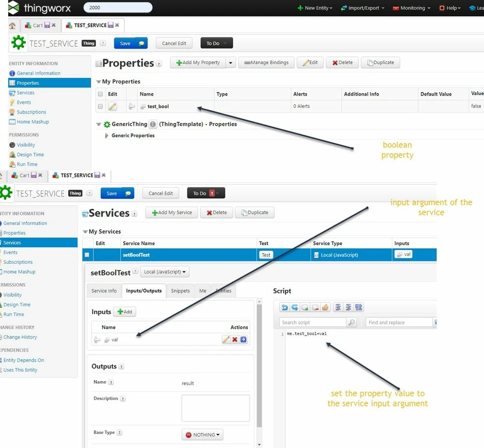Expand the Generic Properties group
Viewport: 484px width, 448px height.
[107, 136]
